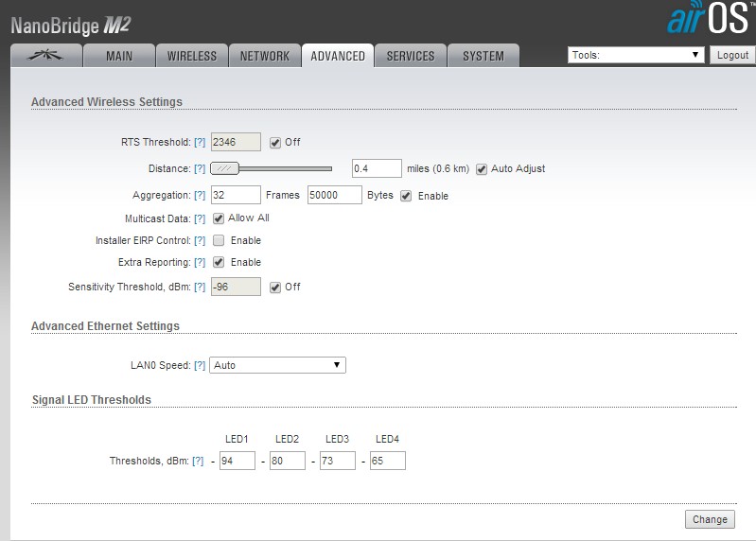Click the Advanced Wireless Settings heading

tap(107, 101)
